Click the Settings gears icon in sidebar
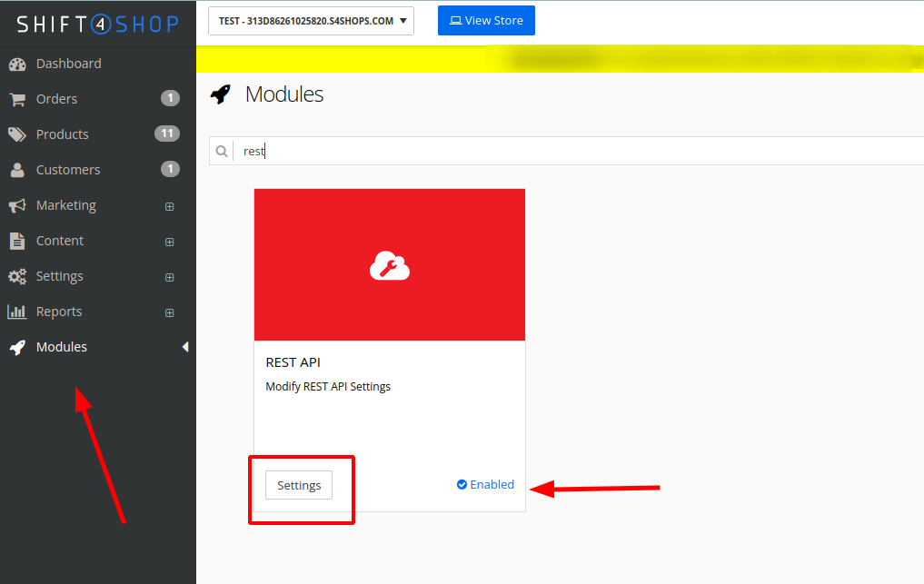Image resolution: width=924 pixels, height=584 pixels. pos(17,276)
